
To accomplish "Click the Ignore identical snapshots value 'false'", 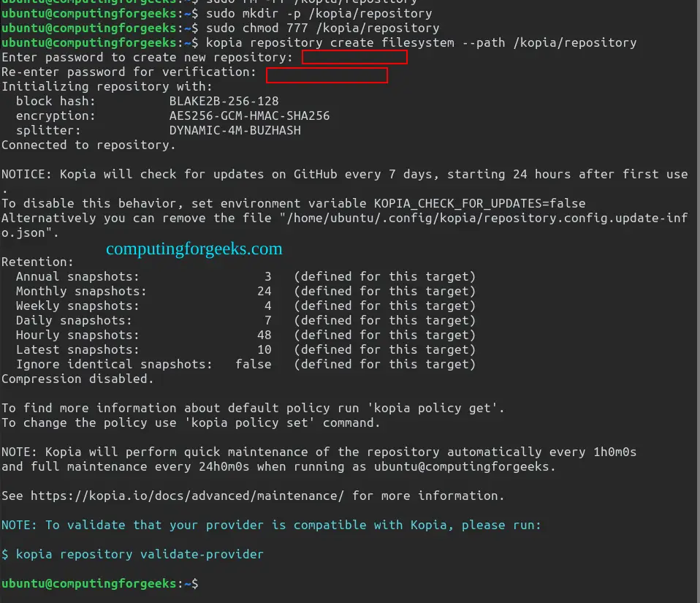I will pos(253,365).
